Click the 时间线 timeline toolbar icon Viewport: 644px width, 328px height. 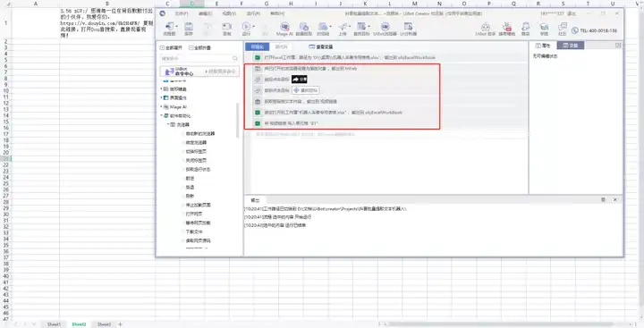tap(322, 26)
